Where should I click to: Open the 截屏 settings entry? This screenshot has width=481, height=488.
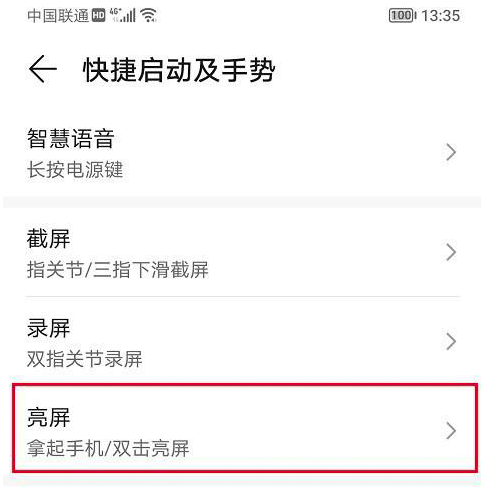click(242, 252)
